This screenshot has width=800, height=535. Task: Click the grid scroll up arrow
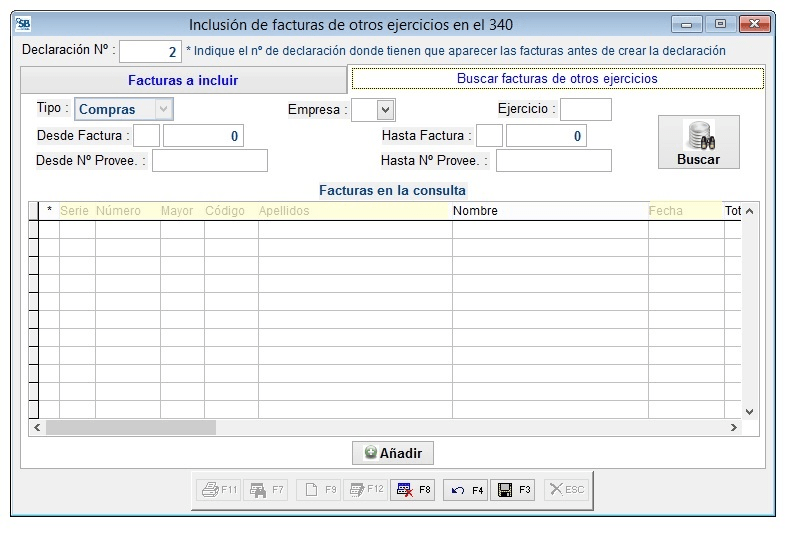point(749,211)
